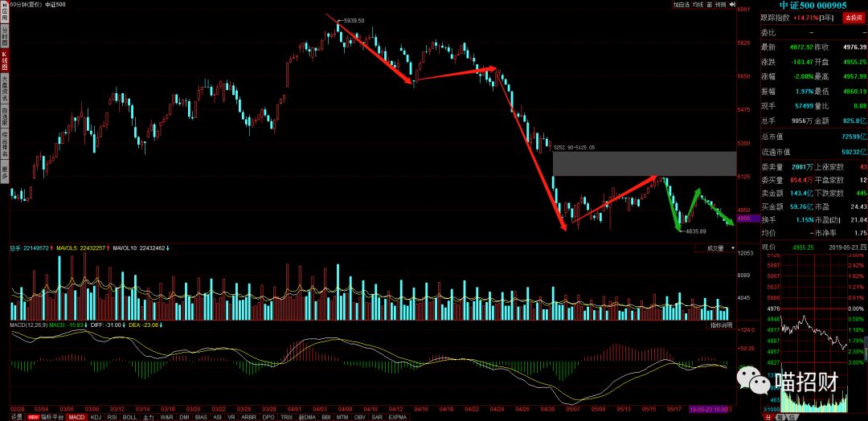The width and height of the screenshot is (868, 421).
Task: Select the ARBR indicator tab
Action: 249,416
